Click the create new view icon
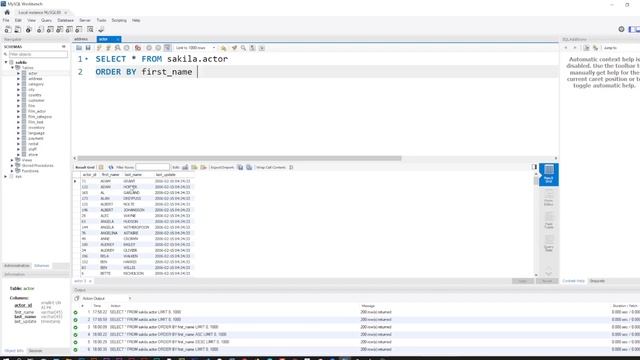 coord(60,29)
